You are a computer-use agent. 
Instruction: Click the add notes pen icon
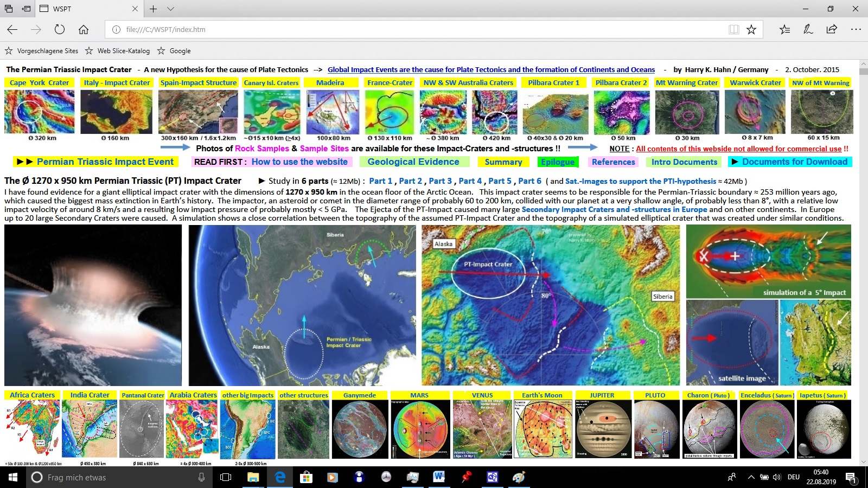pos(808,29)
